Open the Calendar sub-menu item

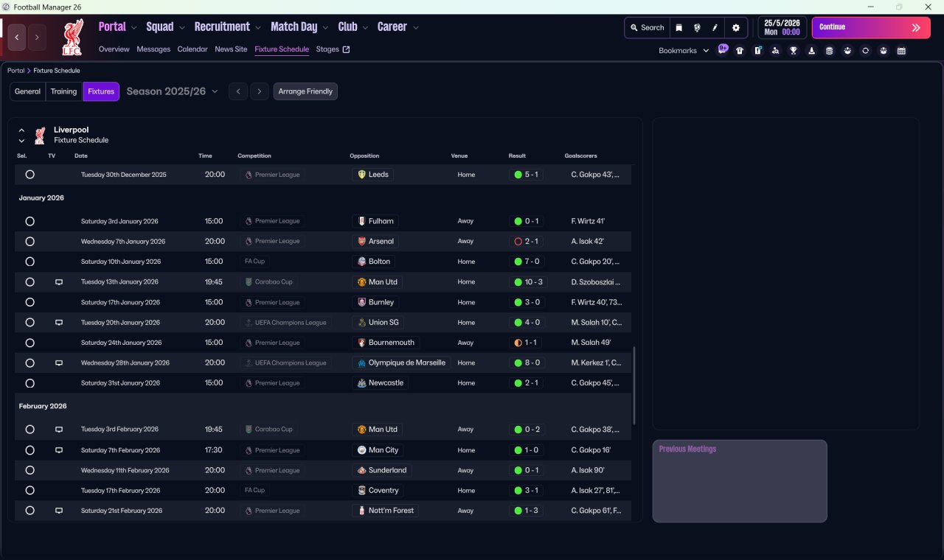tap(192, 49)
